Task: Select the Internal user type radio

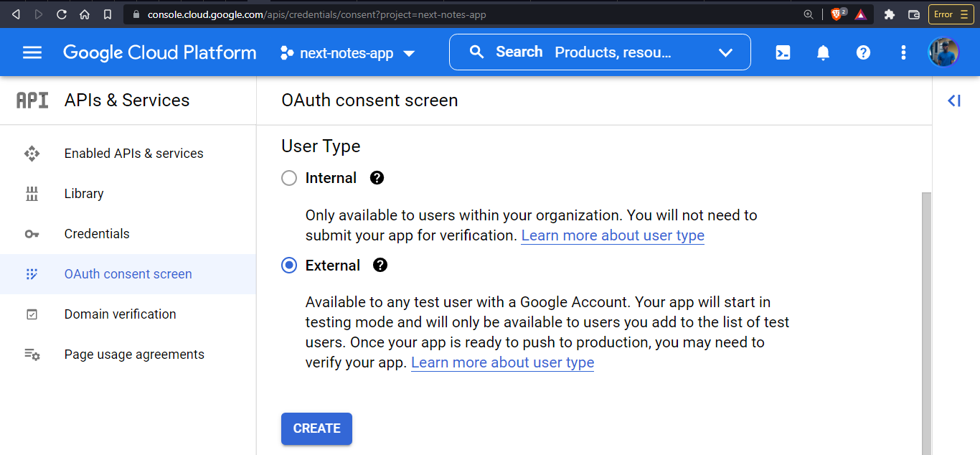Action: pos(289,178)
